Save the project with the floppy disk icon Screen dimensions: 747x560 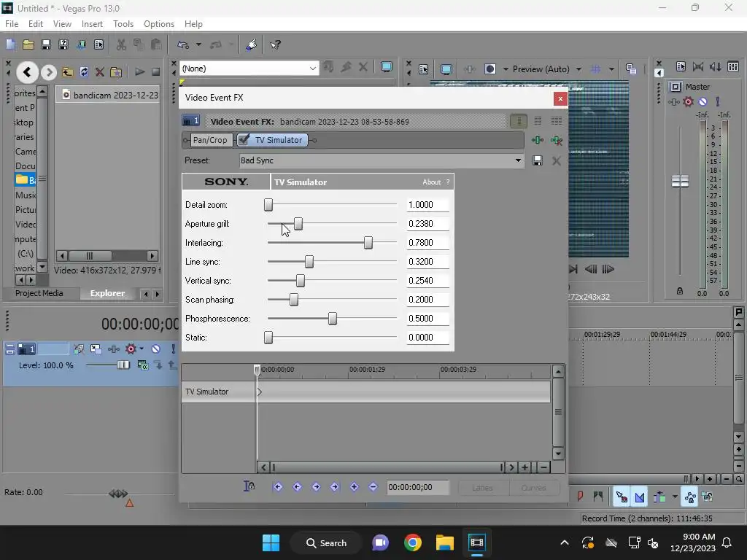(46, 44)
